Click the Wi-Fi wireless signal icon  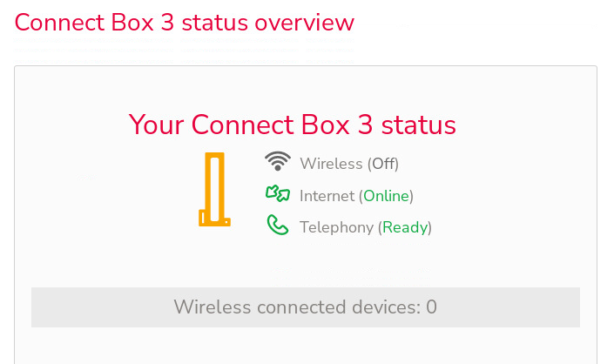[278, 162]
